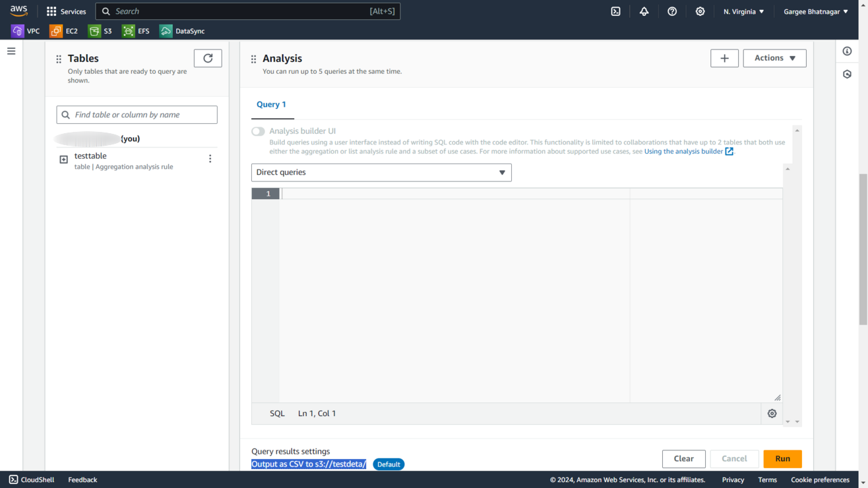Open the help question mark menu
This screenshot has height=488, width=868.
pos(672,11)
